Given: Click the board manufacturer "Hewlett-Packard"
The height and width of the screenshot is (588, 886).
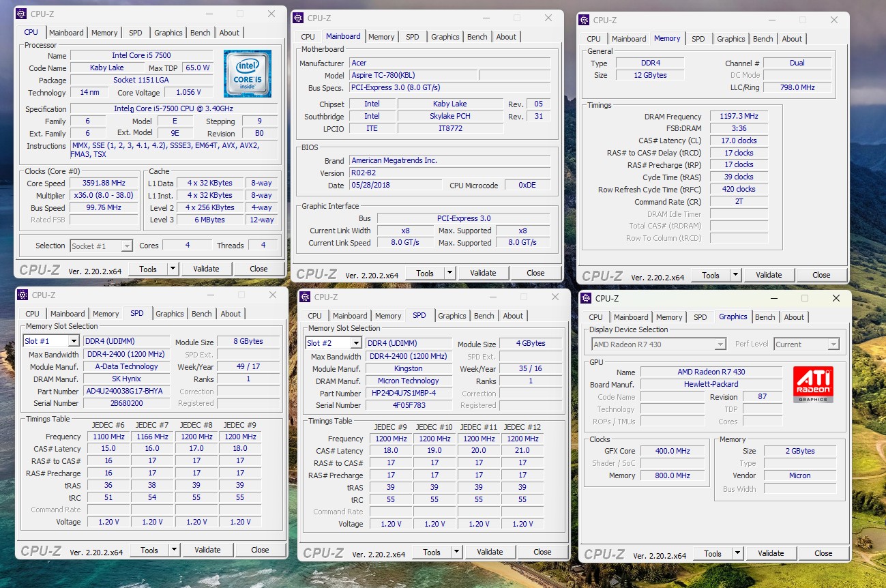Looking at the screenshot, I should (711, 384).
